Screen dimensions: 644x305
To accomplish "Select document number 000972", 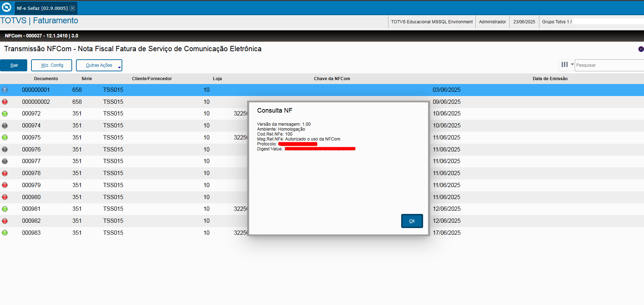I will pos(31,114).
